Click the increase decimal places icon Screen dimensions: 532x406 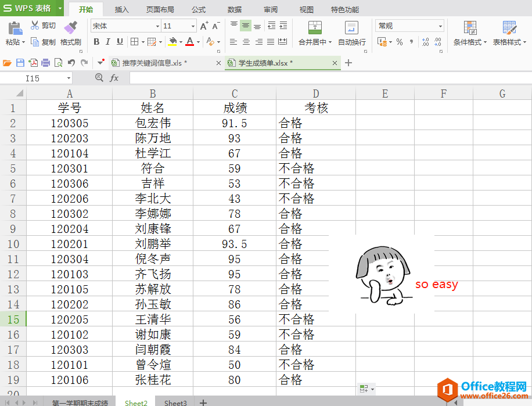[x=426, y=42]
